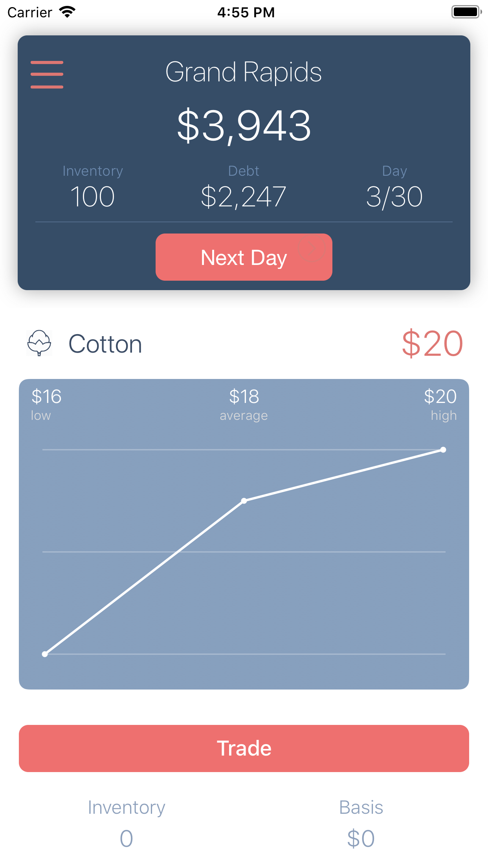Click the middle data point on the chart

[244, 501]
